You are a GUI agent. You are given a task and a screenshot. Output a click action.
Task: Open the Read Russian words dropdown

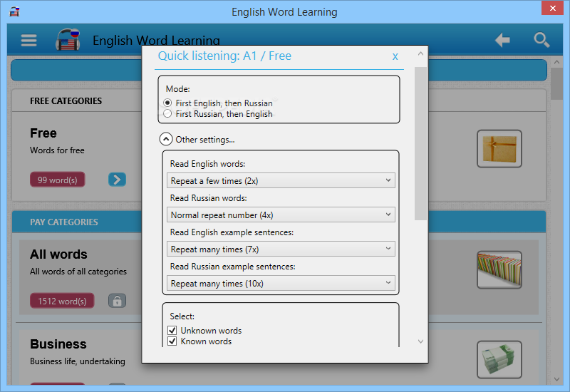click(281, 215)
